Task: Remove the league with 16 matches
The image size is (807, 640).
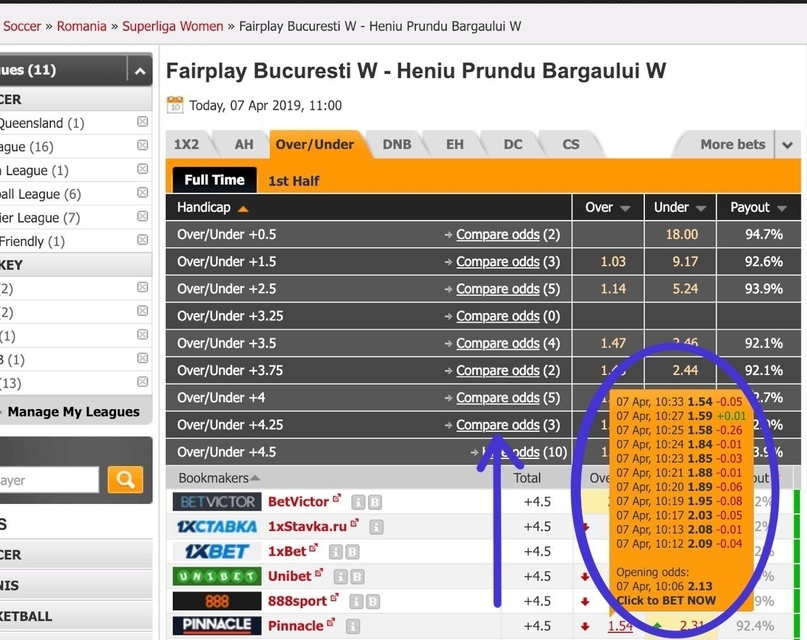Action: [x=142, y=146]
